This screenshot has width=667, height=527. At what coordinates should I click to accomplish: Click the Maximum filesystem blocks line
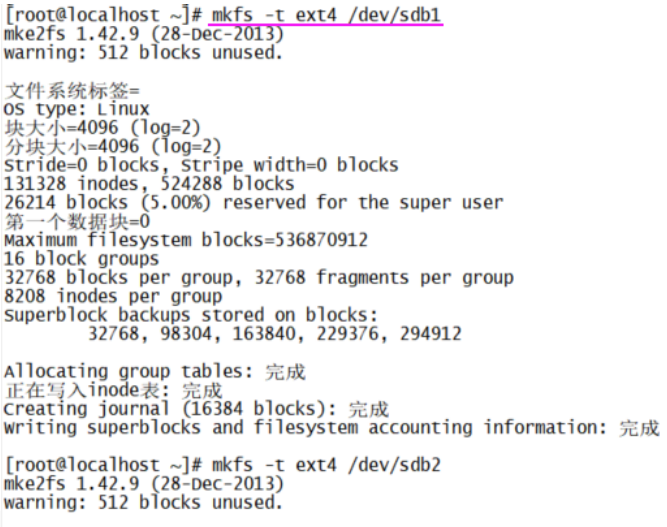click(186, 240)
